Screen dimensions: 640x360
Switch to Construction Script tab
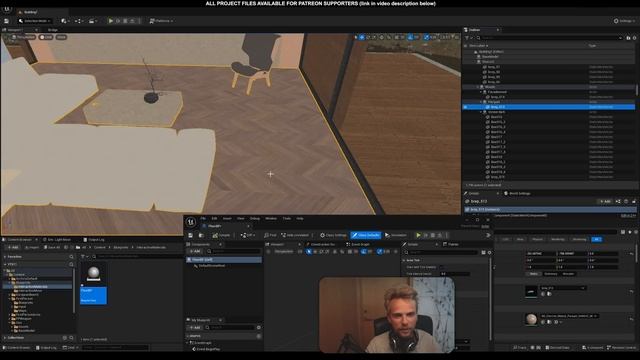click(x=320, y=244)
